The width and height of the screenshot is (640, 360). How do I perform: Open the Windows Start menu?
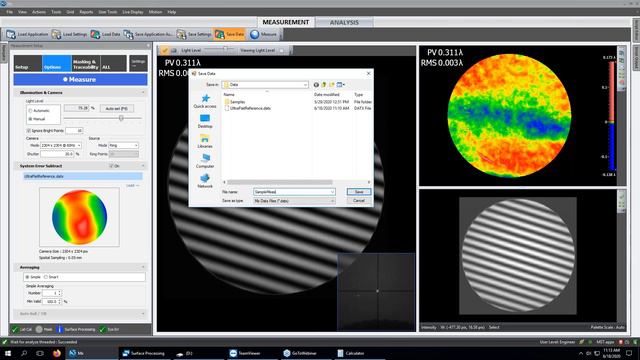pos(8,353)
